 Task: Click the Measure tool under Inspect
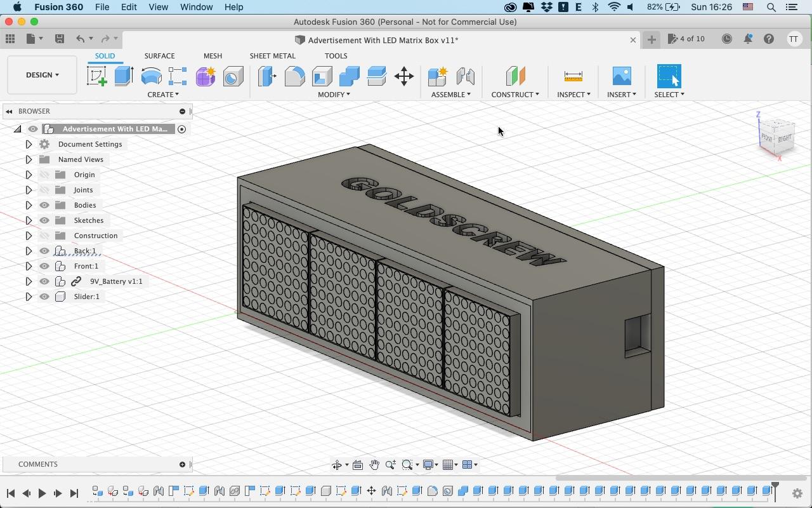(573, 77)
